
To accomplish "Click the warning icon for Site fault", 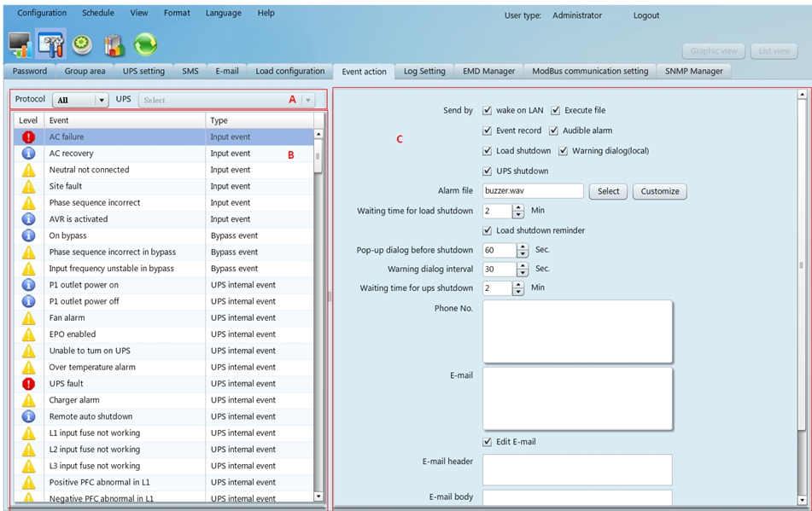I will click(28, 186).
